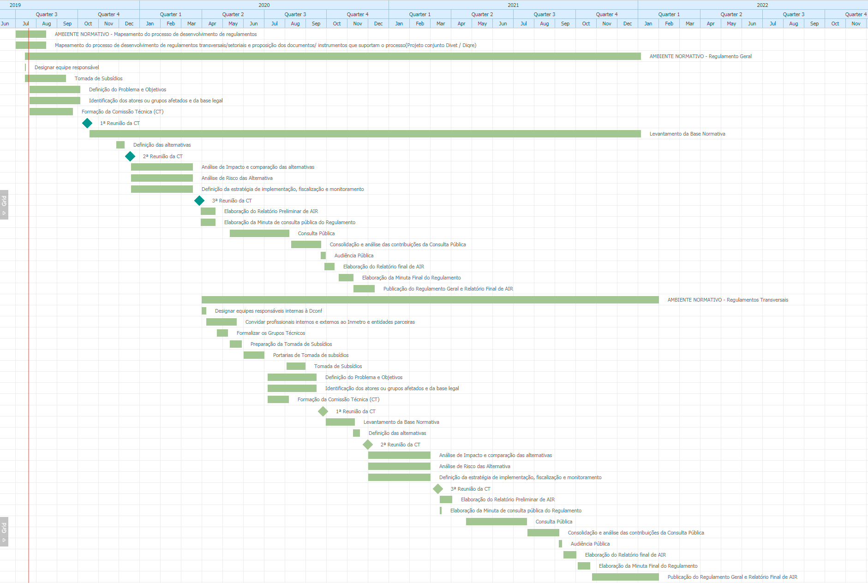
Task: Click the upper Grid panel's expand arrow triangle
Action: point(5,213)
